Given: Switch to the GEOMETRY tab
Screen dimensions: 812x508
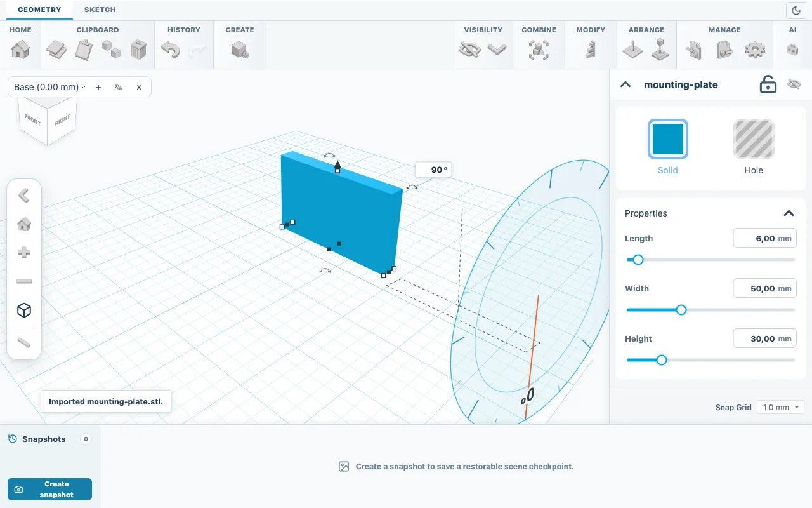Looking at the screenshot, I should pos(39,10).
